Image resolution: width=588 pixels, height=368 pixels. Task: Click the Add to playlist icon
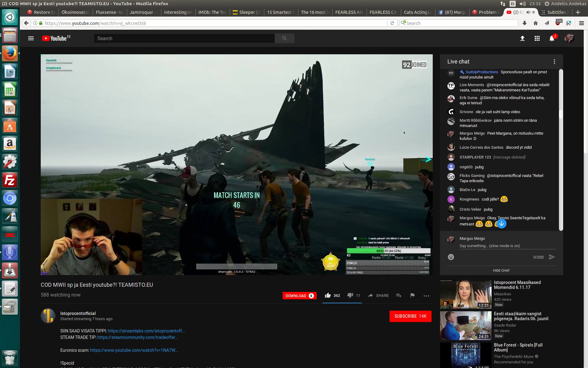pos(399,295)
